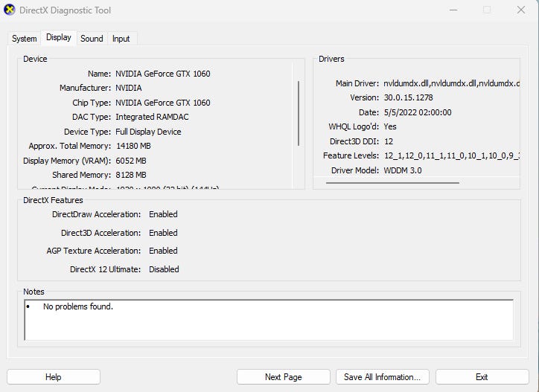The height and width of the screenshot is (392, 539).
Task: Click AGP Texture Acceleration 'Enabled' status
Action: [x=163, y=251]
